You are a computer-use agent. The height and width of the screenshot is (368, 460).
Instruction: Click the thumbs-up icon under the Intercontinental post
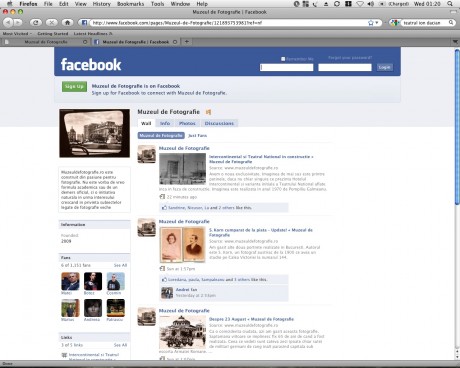tap(164, 208)
